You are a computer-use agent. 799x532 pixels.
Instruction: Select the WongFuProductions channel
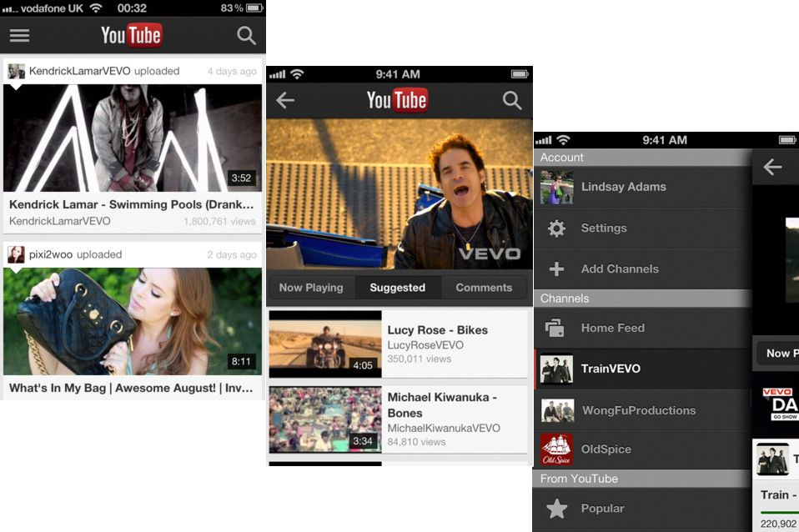pyautogui.click(x=642, y=410)
